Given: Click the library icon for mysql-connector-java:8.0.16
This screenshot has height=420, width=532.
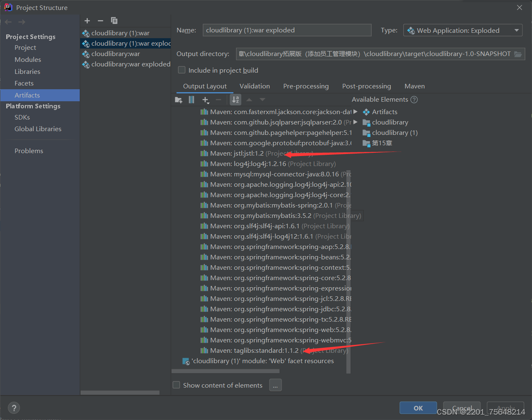Looking at the screenshot, I should pyautogui.click(x=204, y=174).
